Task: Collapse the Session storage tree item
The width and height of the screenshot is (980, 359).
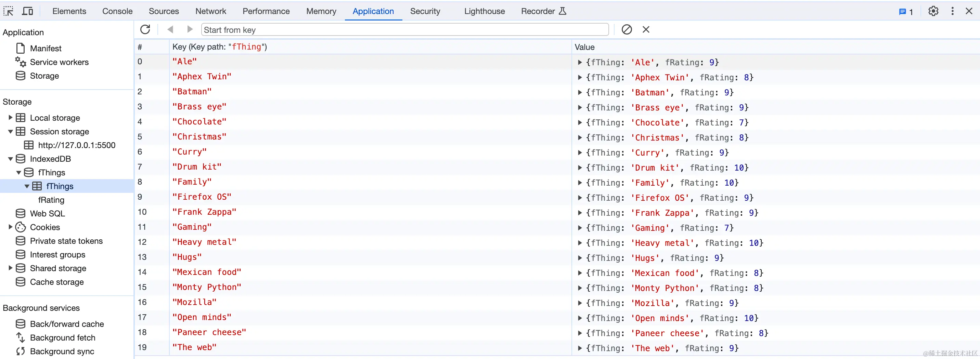Action: click(10, 132)
